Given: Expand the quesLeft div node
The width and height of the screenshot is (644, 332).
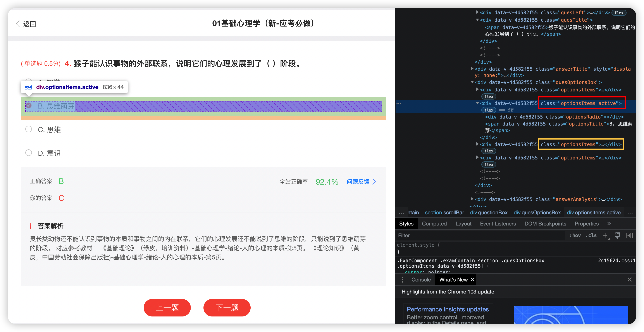Looking at the screenshot, I should click(477, 12).
